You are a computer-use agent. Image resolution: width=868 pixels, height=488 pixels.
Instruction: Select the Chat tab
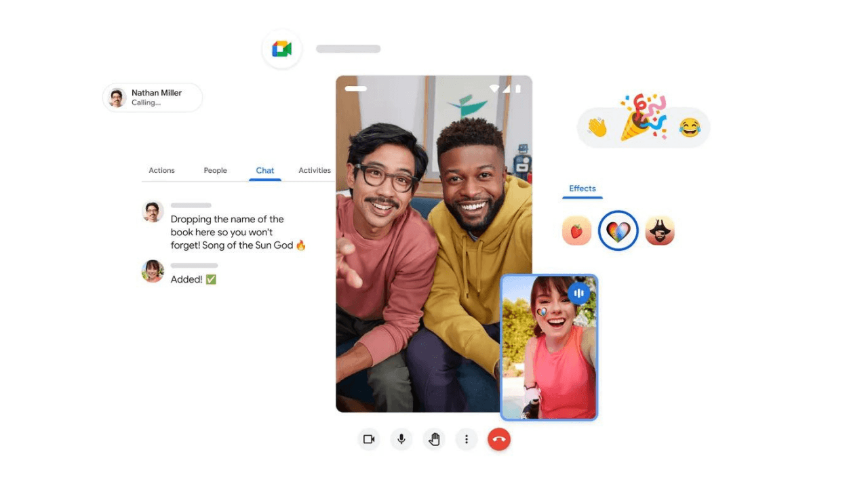[265, 171]
